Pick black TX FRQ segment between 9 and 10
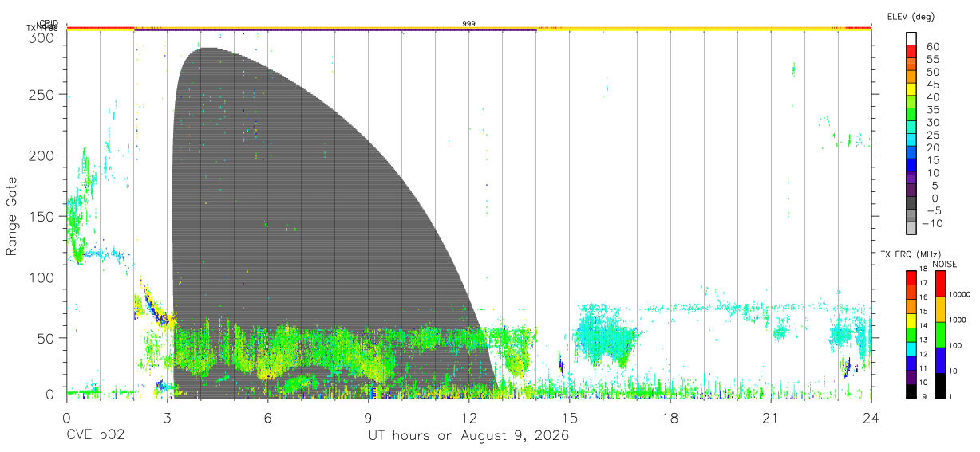The height and width of the screenshot is (452, 980). [x=911, y=391]
